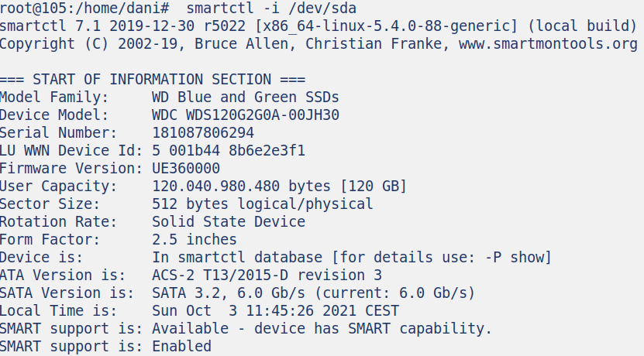Click the LU WWN Device Id value
Screen dimensions: 644x356
pyautogui.click(x=229, y=151)
